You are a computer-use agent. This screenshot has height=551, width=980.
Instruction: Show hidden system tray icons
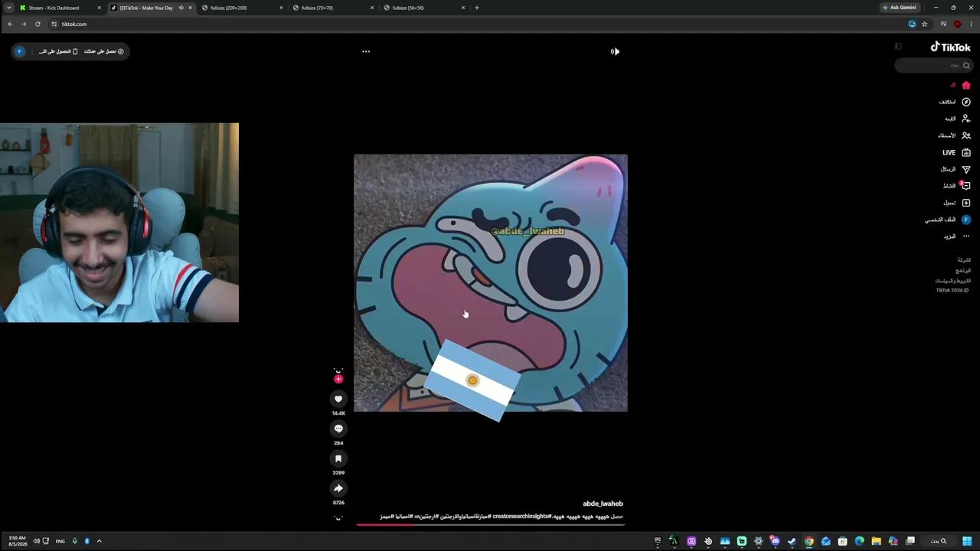pos(99,541)
